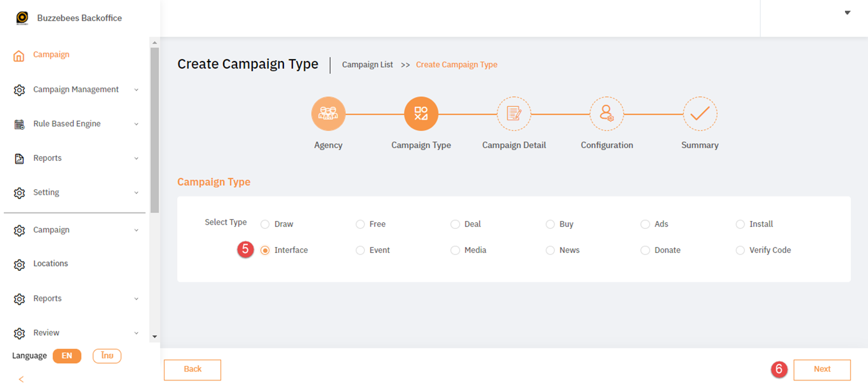Click the Rule Based Engine icon

[x=19, y=124]
